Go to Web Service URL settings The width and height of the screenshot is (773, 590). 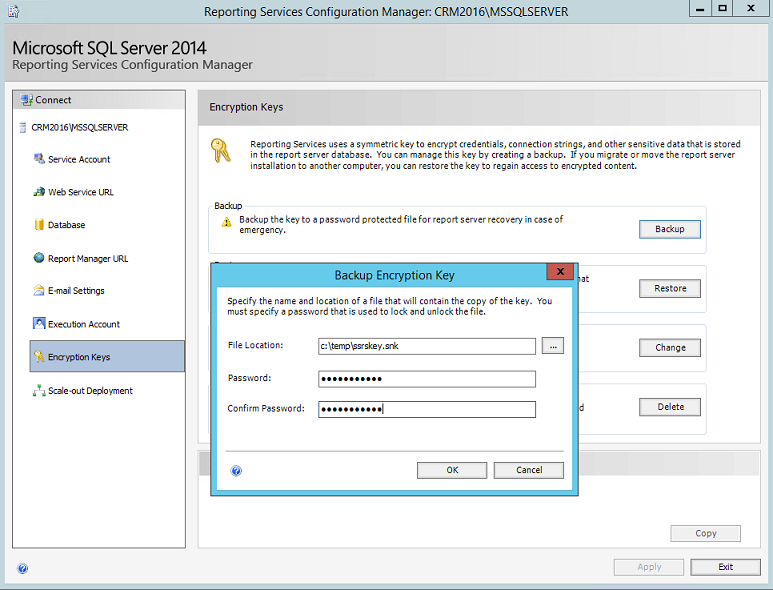(81, 192)
